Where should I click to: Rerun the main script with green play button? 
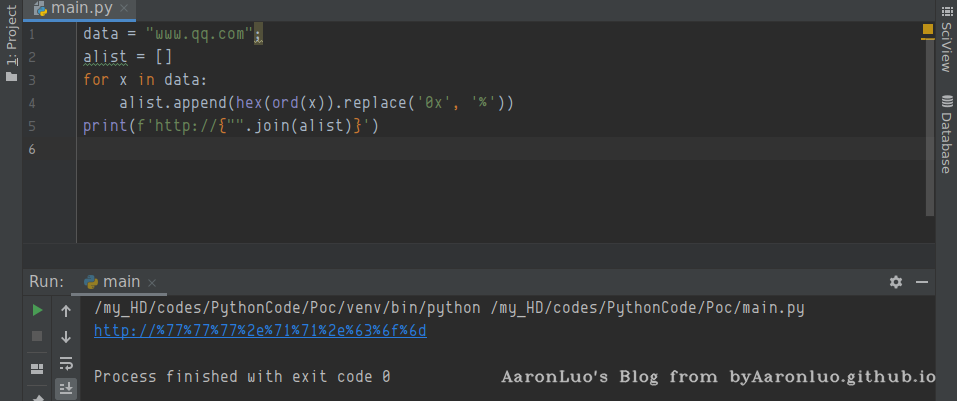(37, 310)
